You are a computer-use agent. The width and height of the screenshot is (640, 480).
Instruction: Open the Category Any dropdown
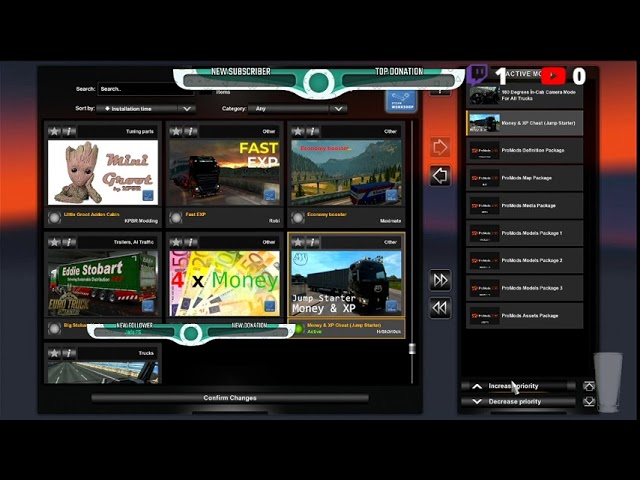(298, 109)
